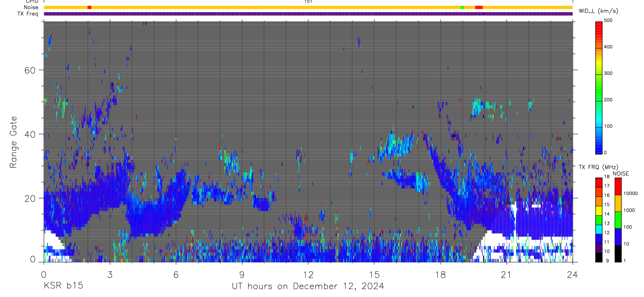Click the 300 tick on width colorbar

(x=609, y=73)
